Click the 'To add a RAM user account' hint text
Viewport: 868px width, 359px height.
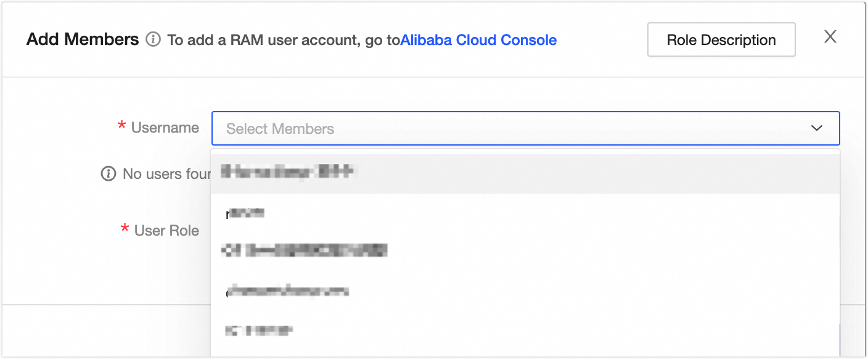coord(284,40)
